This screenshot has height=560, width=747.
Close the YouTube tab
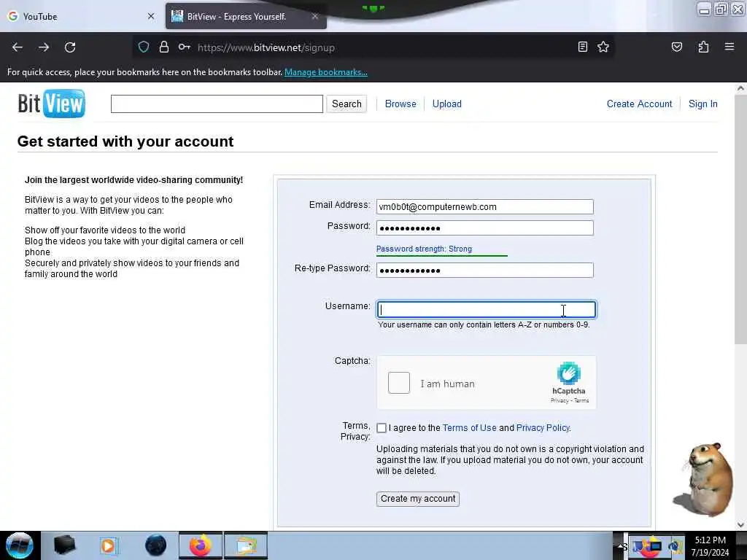(x=151, y=16)
